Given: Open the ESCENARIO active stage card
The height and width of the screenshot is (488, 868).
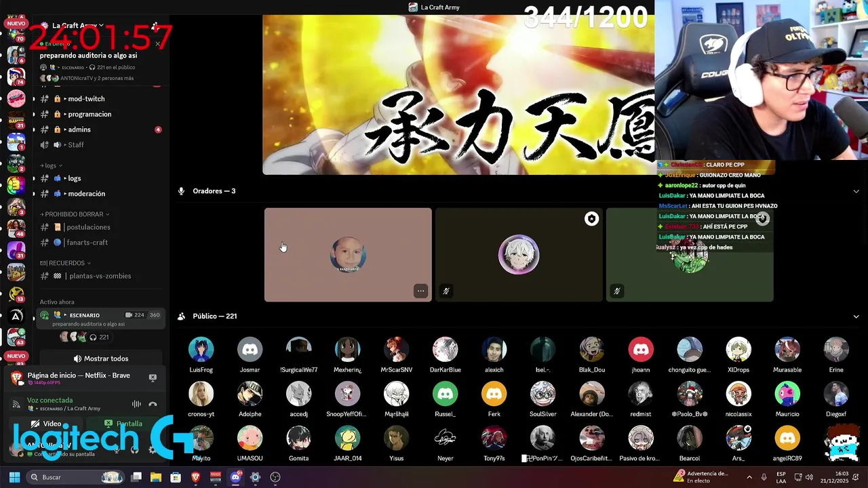Looking at the screenshot, I should (100, 319).
